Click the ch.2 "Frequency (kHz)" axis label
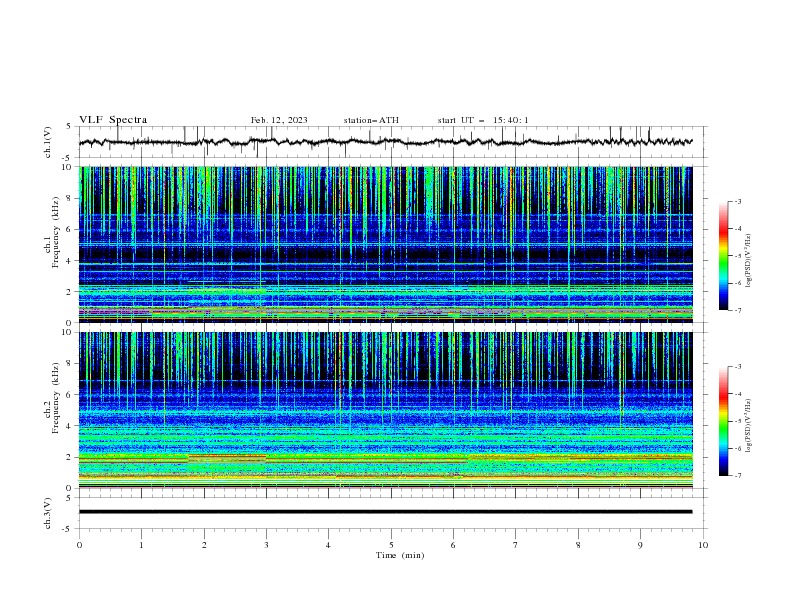 pos(56,398)
